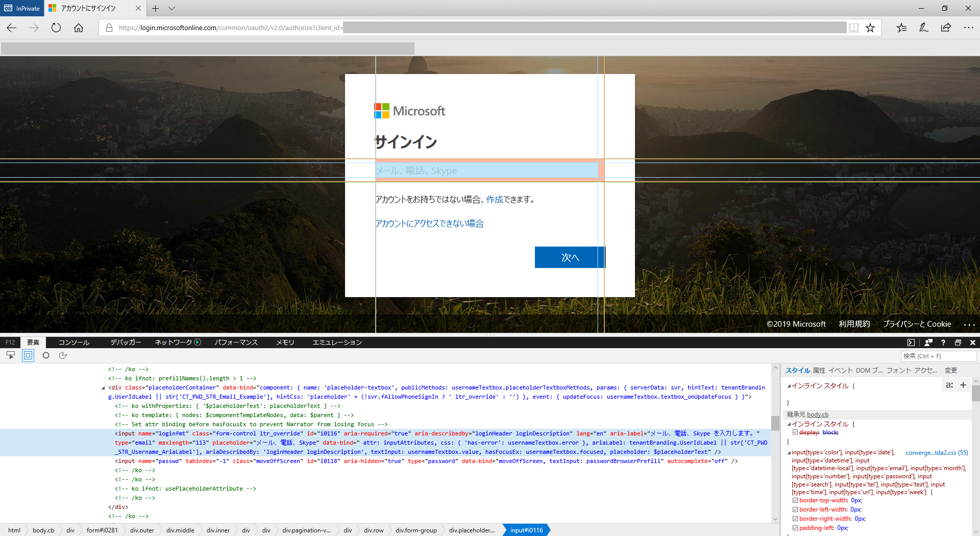Open the エミュレーション tab
Image resolution: width=980 pixels, height=536 pixels.
(337, 343)
